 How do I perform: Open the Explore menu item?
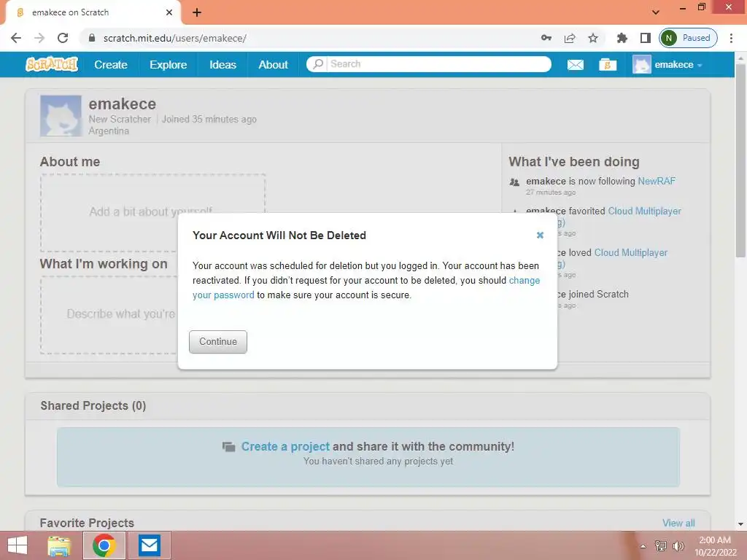click(x=169, y=65)
